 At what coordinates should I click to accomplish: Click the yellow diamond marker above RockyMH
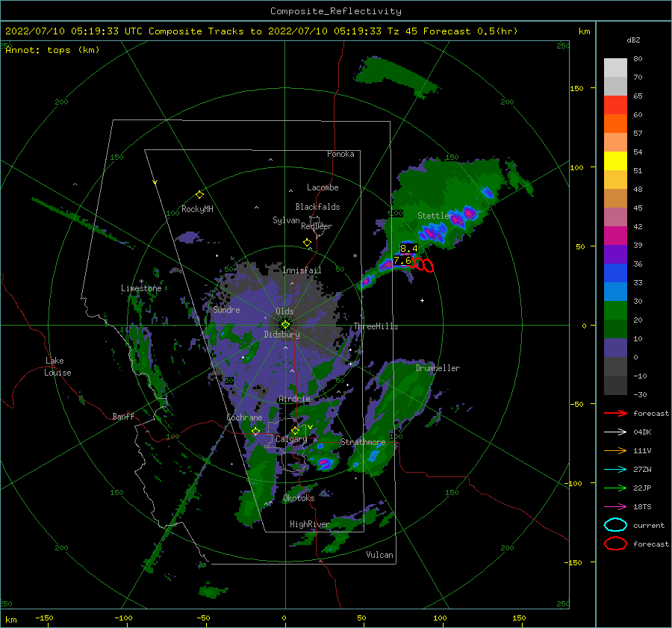pos(199,195)
